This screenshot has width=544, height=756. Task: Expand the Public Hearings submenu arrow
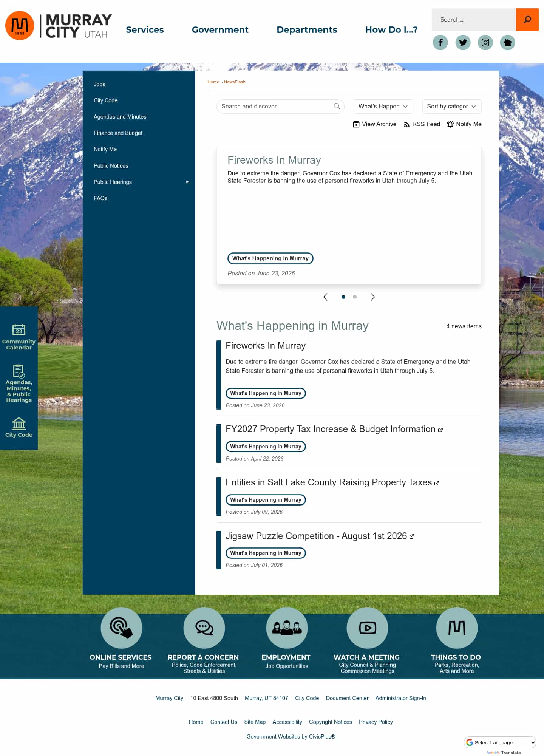(187, 182)
